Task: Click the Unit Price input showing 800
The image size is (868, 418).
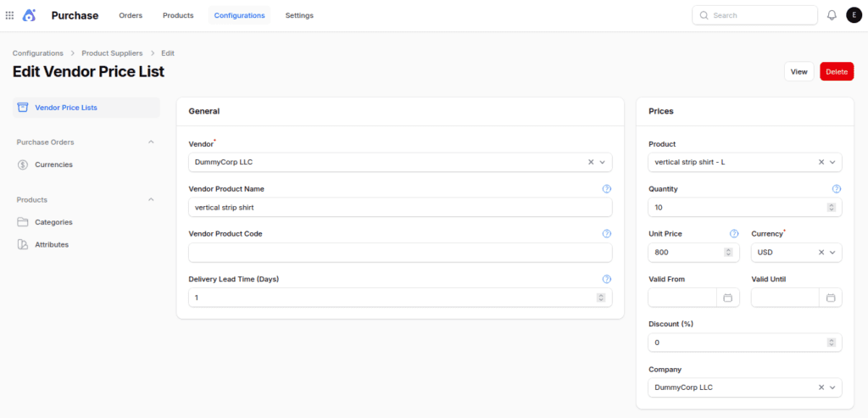Action: (x=693, y=253)
